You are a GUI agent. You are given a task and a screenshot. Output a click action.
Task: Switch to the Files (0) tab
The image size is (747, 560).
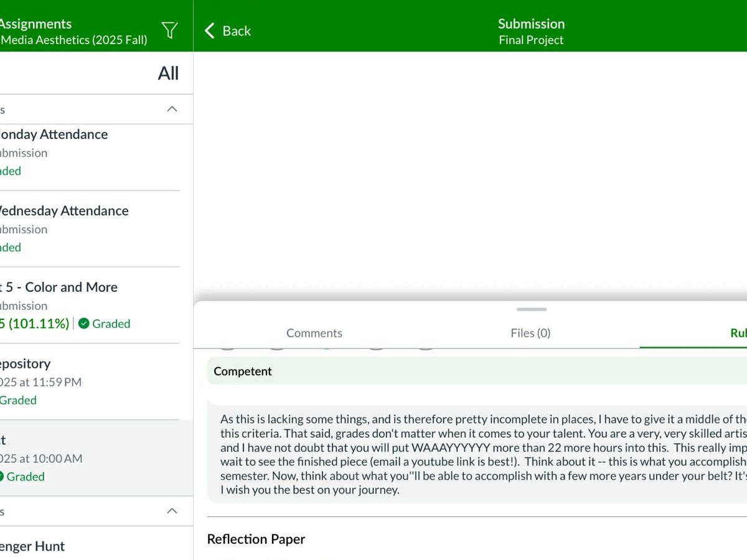tap(530, 333)
